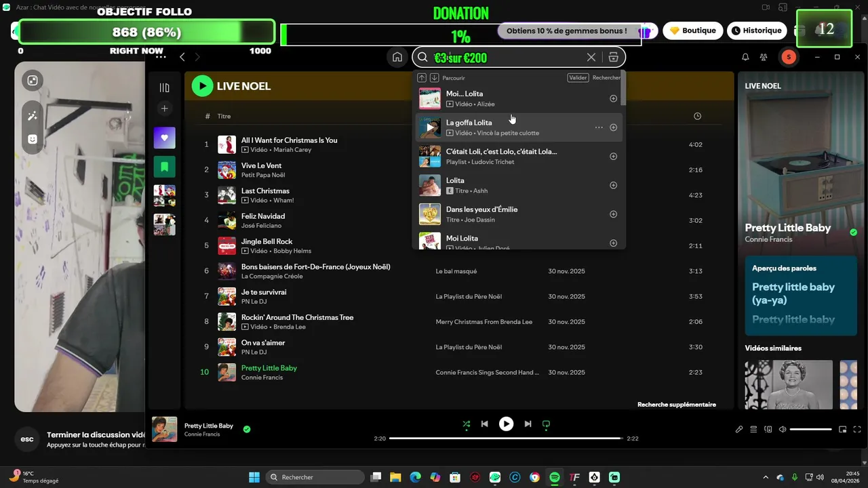Select Dans les yeux d'Émilie result
868x488 pixels.
tap(519, 214)
